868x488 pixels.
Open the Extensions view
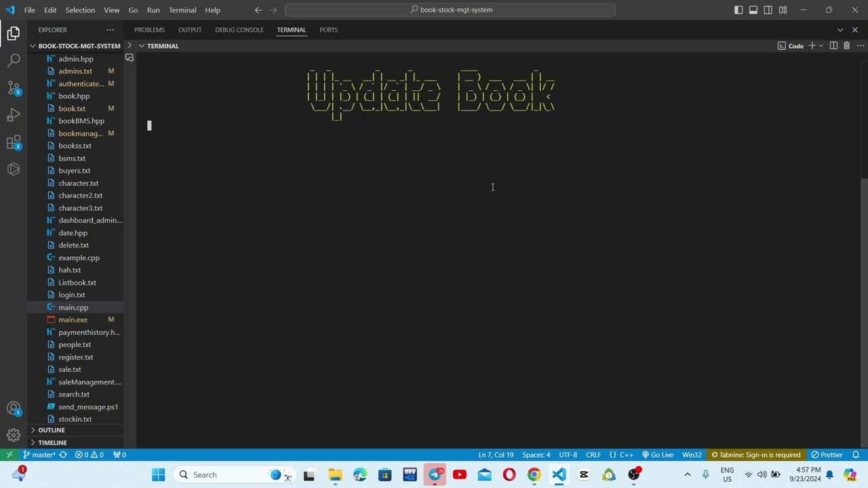tap(14, 142)
